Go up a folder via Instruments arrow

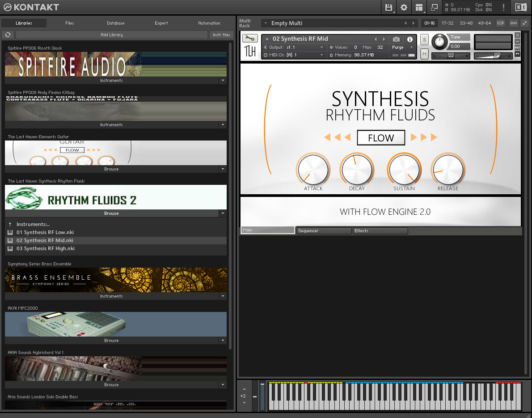tap(10, 224)
